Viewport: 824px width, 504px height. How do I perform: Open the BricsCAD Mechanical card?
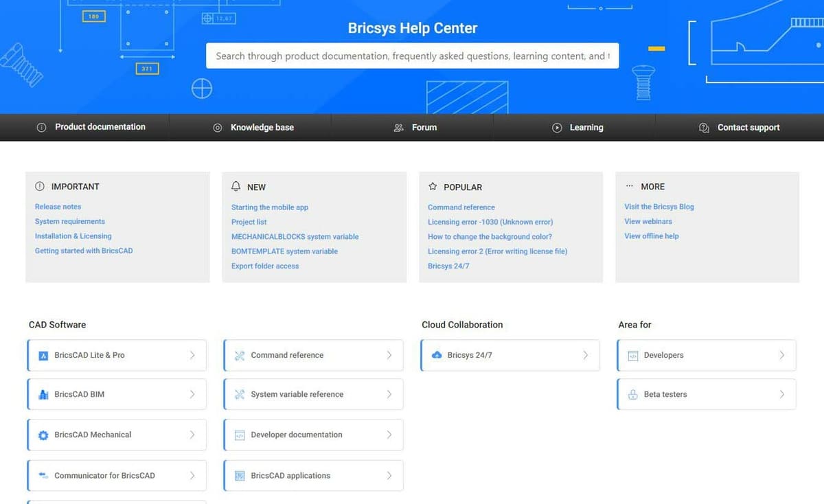point(117,435)
